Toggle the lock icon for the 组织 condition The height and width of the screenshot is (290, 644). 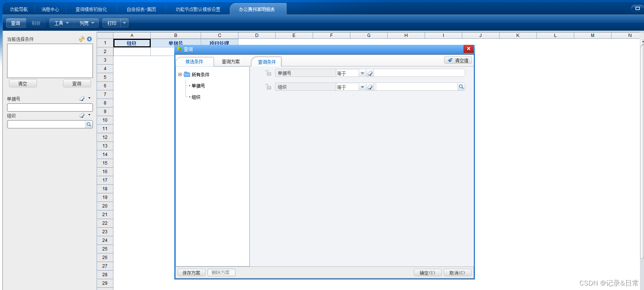(x=268, y=87)
